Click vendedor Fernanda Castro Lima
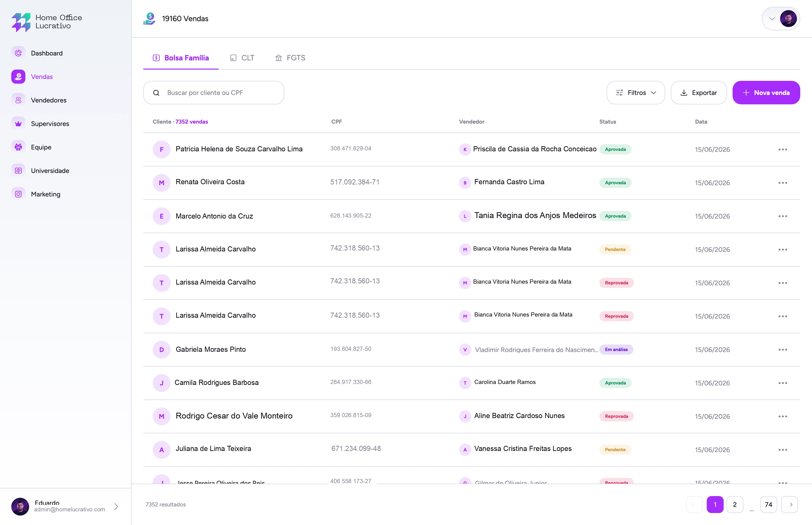Image resolution: width=812 pixels, height=525 pixels. (x=509, y=182)
